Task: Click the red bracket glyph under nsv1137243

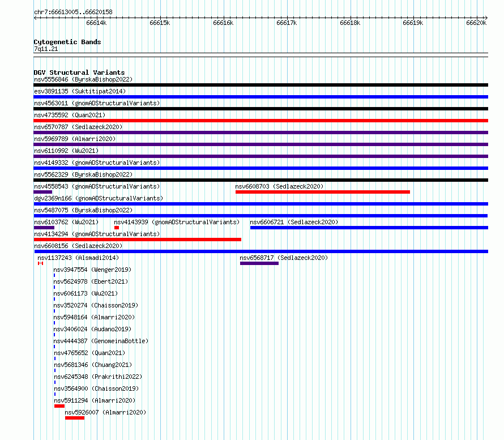Action: [x=41, y=263]
